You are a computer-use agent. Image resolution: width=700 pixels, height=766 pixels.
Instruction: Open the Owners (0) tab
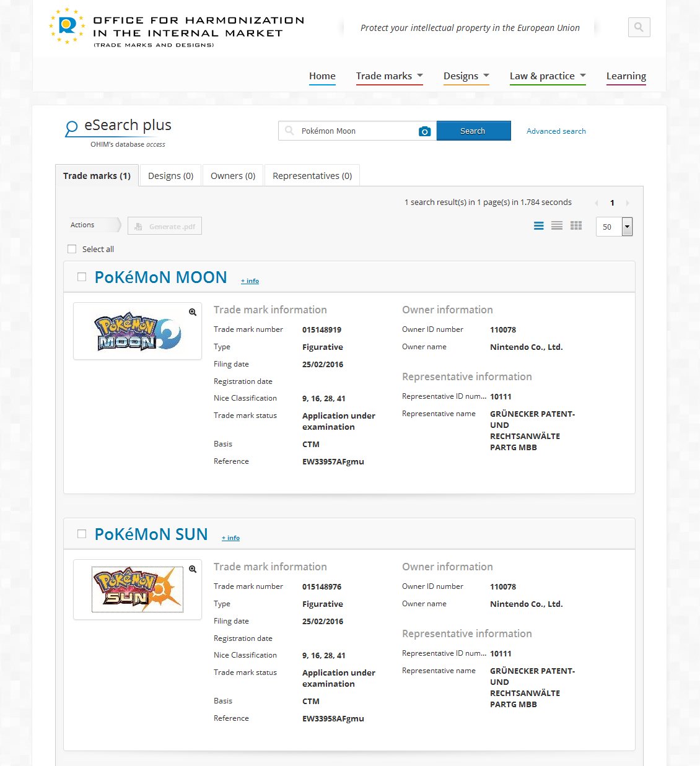[x=233, y=176]
